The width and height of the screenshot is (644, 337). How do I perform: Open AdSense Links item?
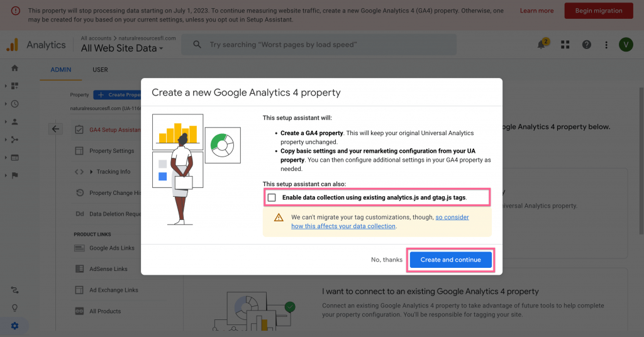pos(108,269)
